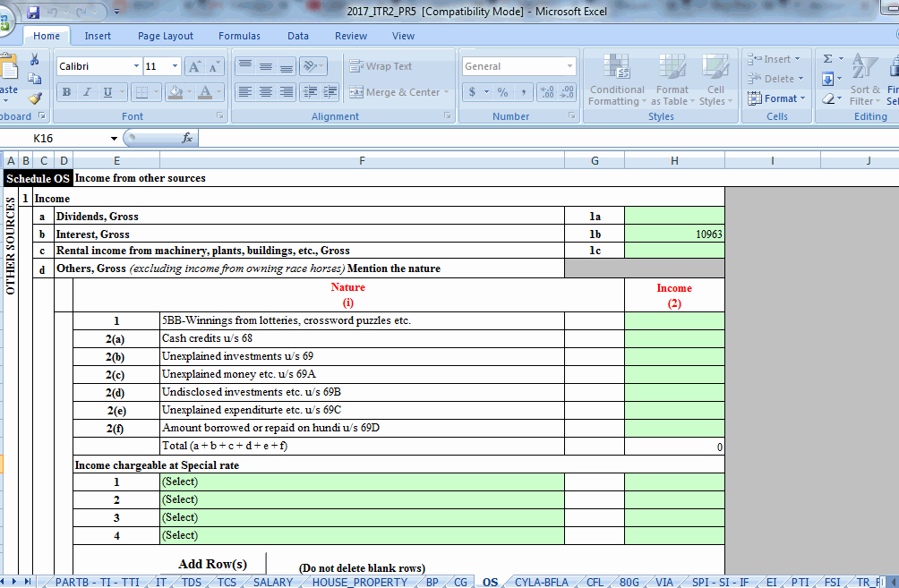
Task: Select column F header
Action: [x=362, y=161]
